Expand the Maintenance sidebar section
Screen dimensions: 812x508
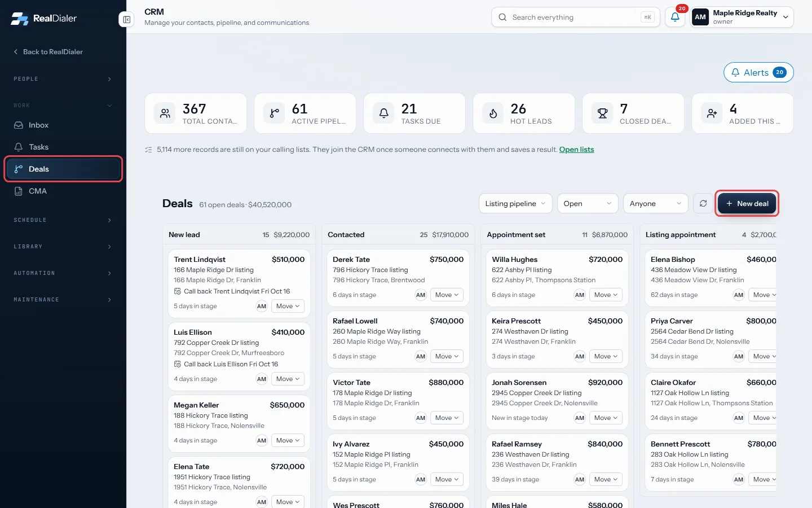tap(63, 300)
